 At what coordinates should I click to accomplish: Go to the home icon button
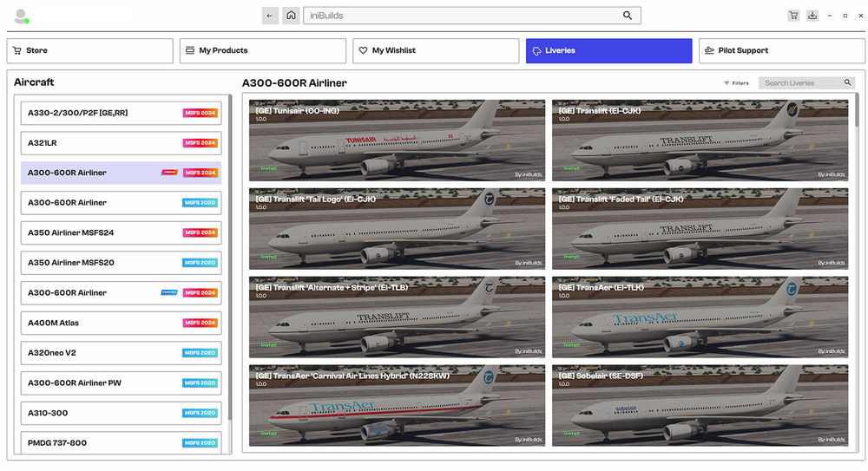[291, 16]
